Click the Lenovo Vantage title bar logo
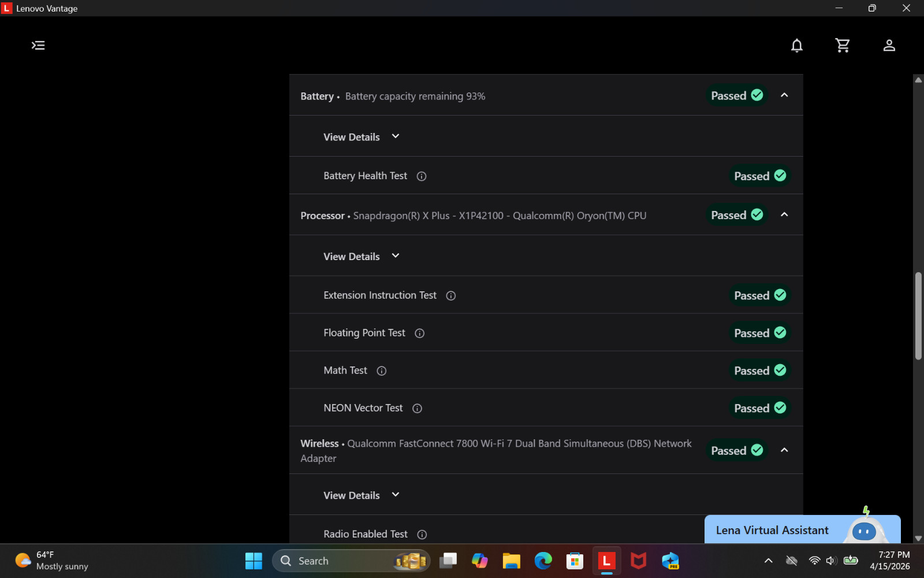The height and width of the screenshot is (578, 924). click(x=7, y=8)
